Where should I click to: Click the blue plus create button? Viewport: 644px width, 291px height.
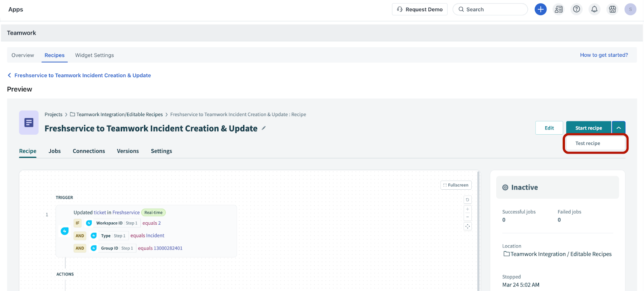point(541,9)
